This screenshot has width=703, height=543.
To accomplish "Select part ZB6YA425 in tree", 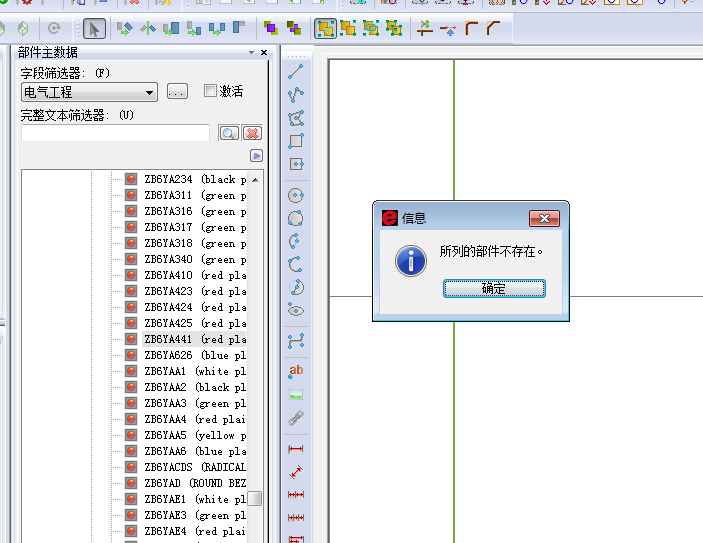I will point(195,323).
